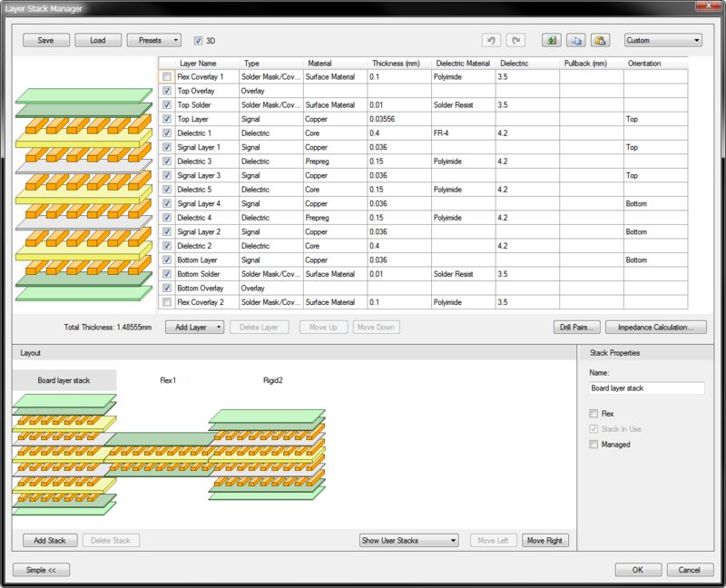Toggle the 3D view checkbox
This screenshot has height=588, width=726.
point(198,41)
